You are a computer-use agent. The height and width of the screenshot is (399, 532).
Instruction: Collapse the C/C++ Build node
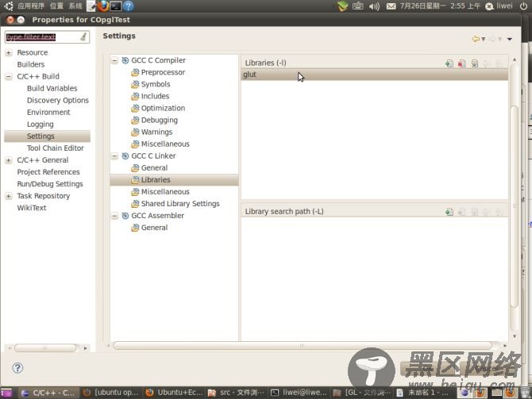click(x=9, y=77)
